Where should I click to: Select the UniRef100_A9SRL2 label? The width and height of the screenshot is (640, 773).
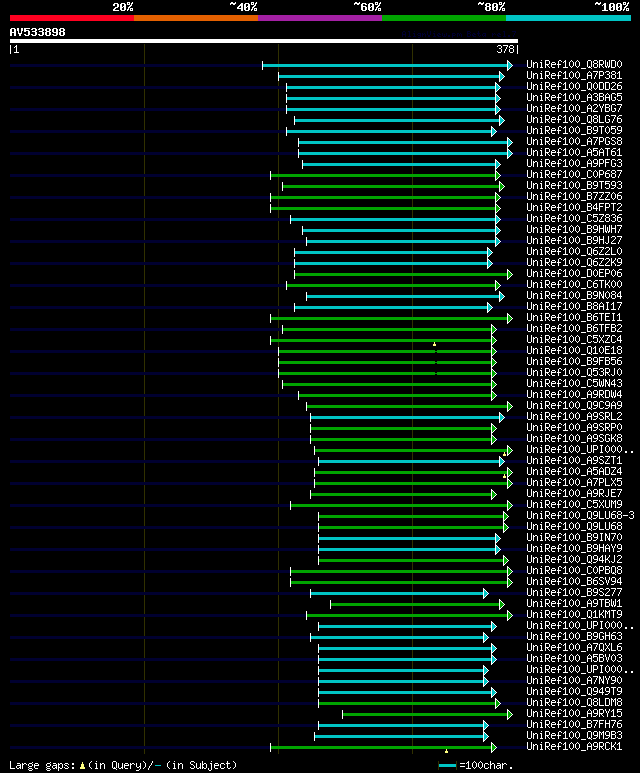[574, 417]
